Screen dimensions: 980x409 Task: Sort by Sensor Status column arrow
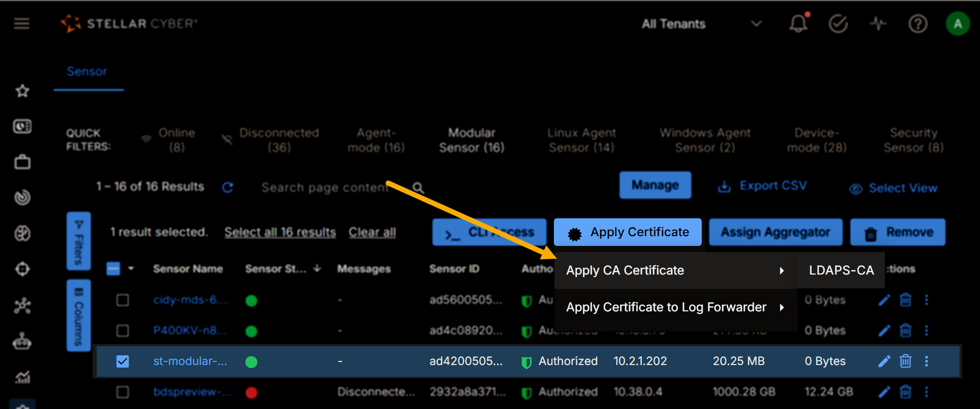coord(317,268)
